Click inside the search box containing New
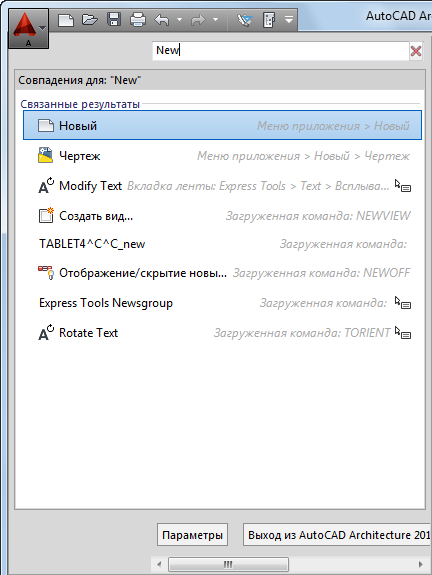432x575 pixels. pos(281,51)
